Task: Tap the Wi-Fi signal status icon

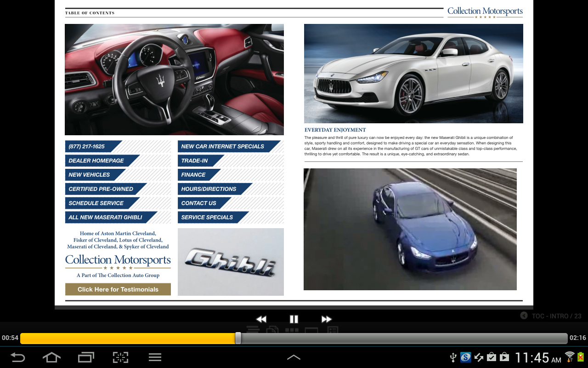Action: tap(570, 357)
